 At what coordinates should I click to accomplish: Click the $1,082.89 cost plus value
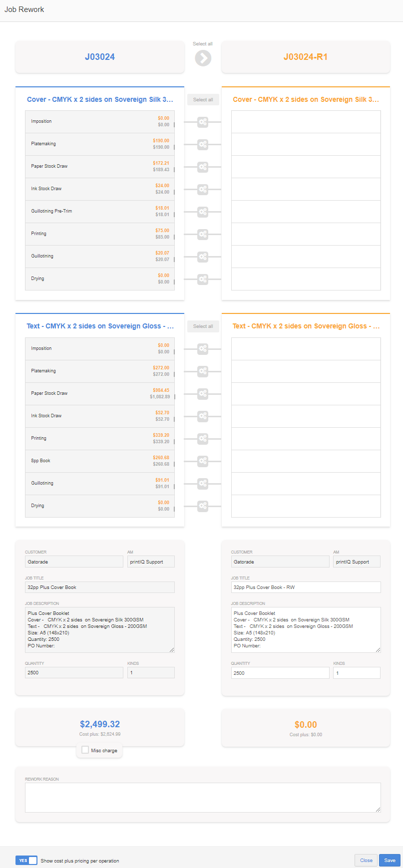(x=160, y=397)
